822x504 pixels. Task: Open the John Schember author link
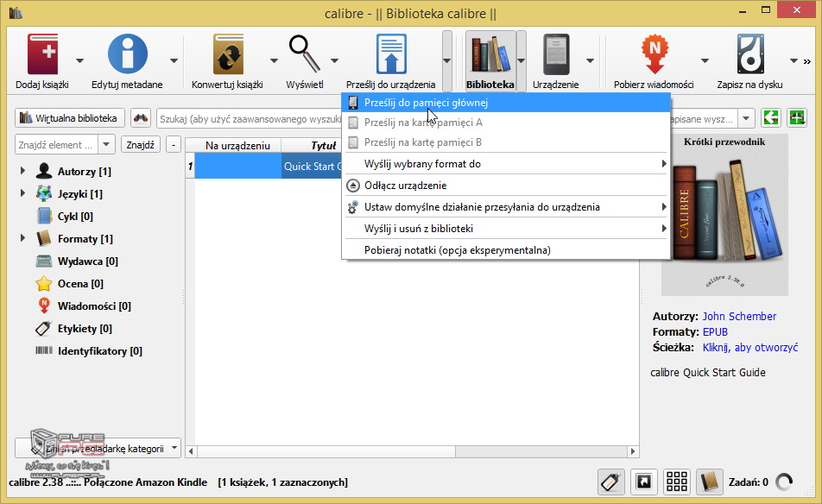tap(739, 316)
